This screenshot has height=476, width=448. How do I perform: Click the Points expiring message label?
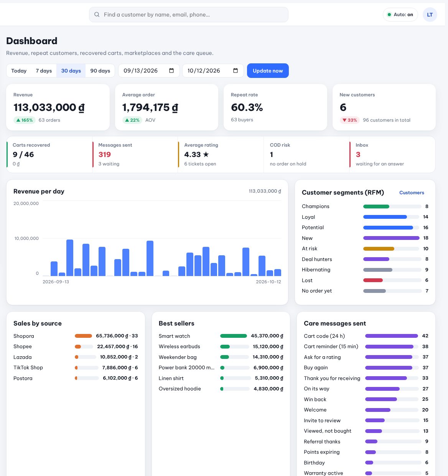point(322,452)
